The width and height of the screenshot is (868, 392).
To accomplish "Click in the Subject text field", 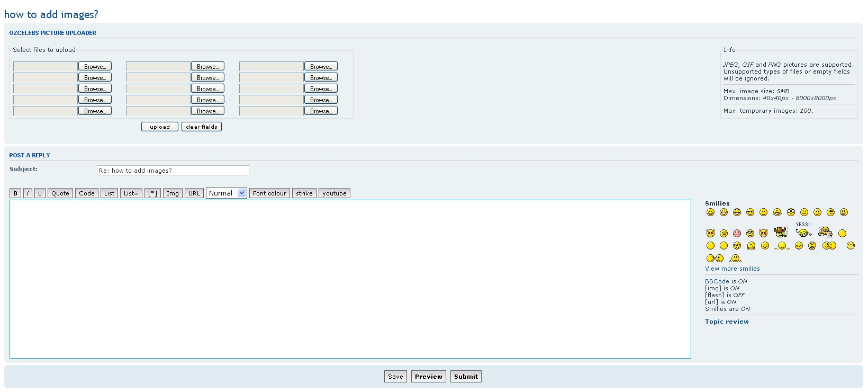I will [173, 171].
